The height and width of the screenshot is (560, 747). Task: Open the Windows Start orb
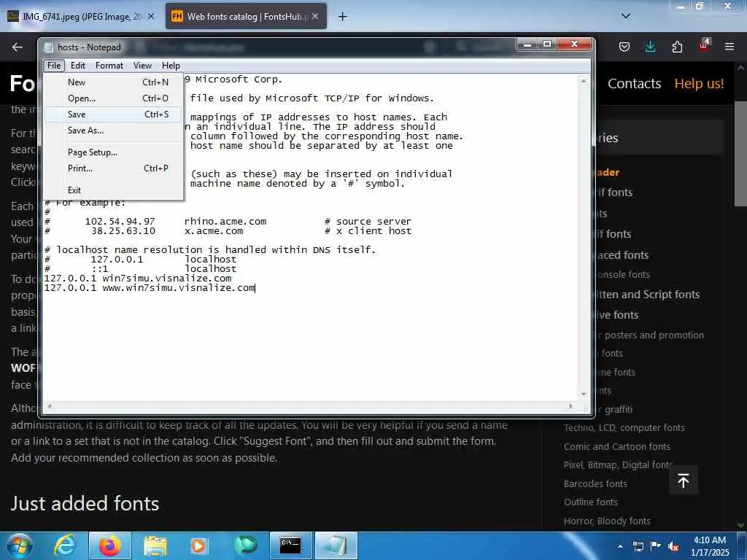point(20,545)
